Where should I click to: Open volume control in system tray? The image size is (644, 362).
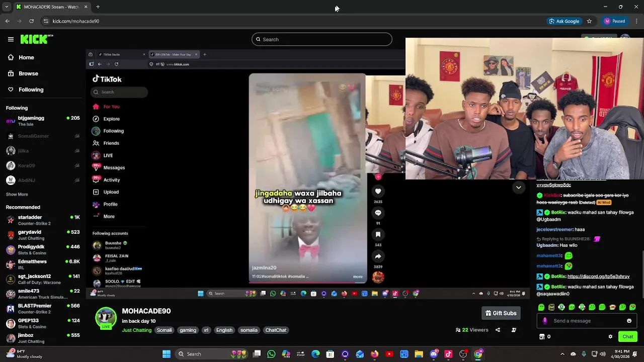603,354
